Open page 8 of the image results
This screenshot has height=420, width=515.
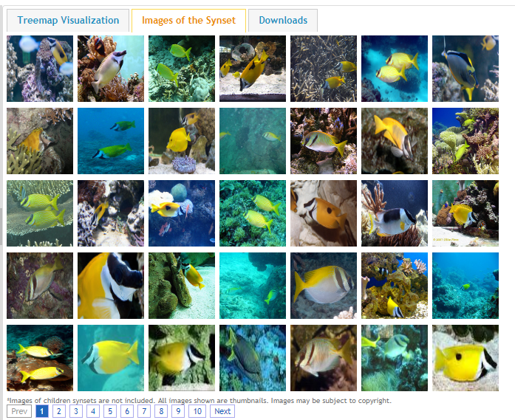[x=161, y=411]
